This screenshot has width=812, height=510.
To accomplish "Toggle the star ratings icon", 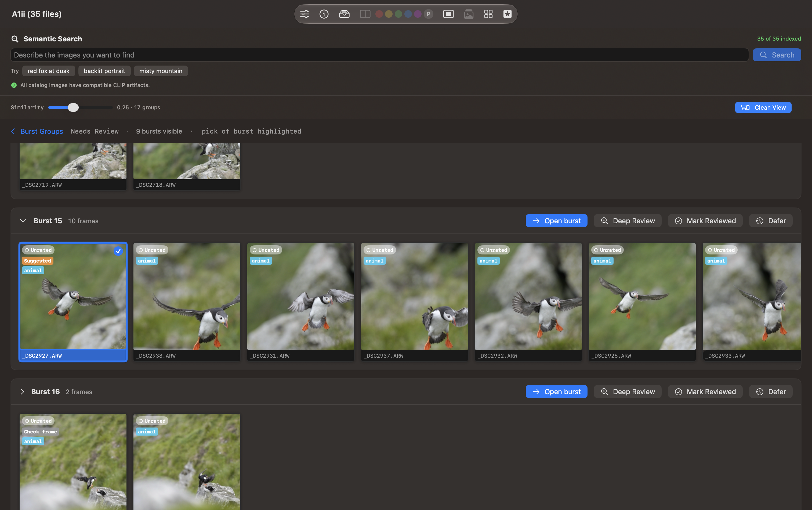I will click(507, 14).
